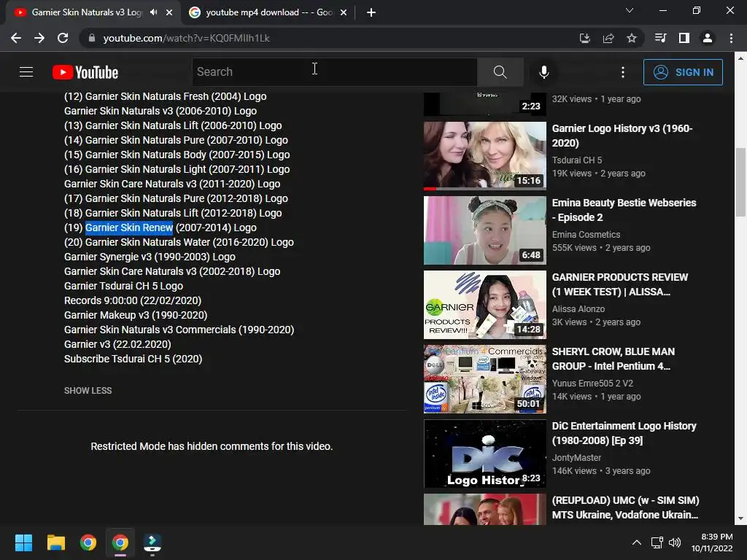This screenshot has height=560, width=747.
Task: Open first Chrome taskbar icon
Action: click(x=88, y=542)
